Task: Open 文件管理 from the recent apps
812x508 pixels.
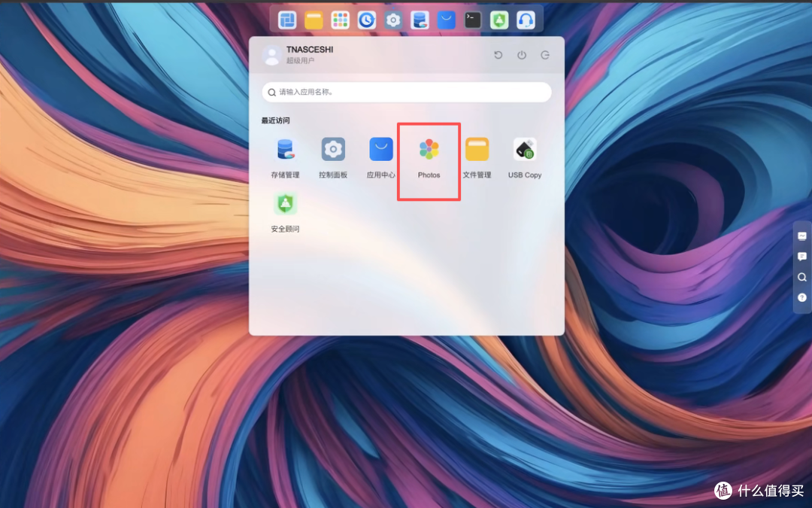Action: [477, 159]
